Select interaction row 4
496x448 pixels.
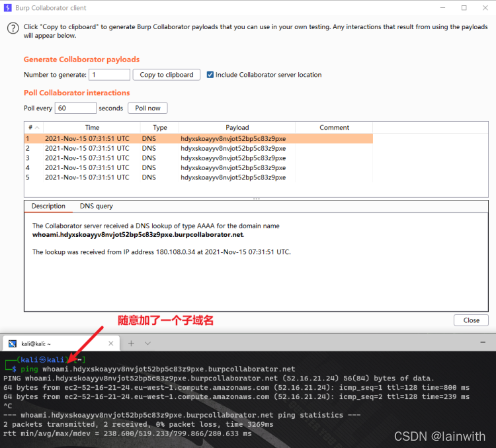198,168
